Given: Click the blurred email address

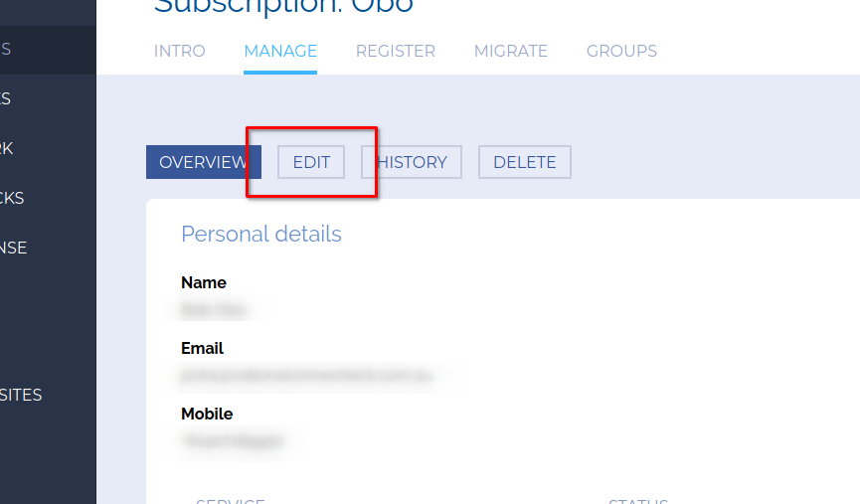Looking at the screenshot, I should (307, 376).
